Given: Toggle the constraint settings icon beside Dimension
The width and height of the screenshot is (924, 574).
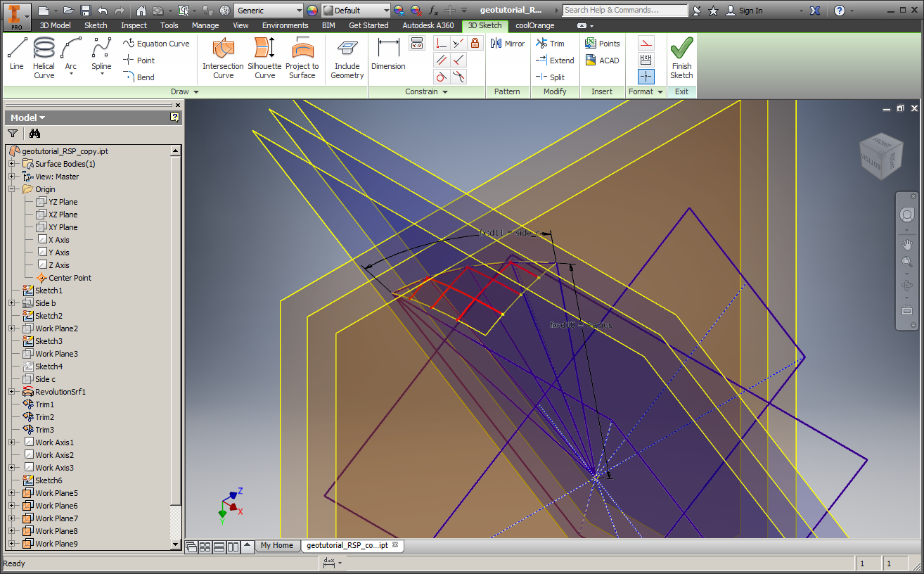Looking at the screenshot, I should 417,44.
